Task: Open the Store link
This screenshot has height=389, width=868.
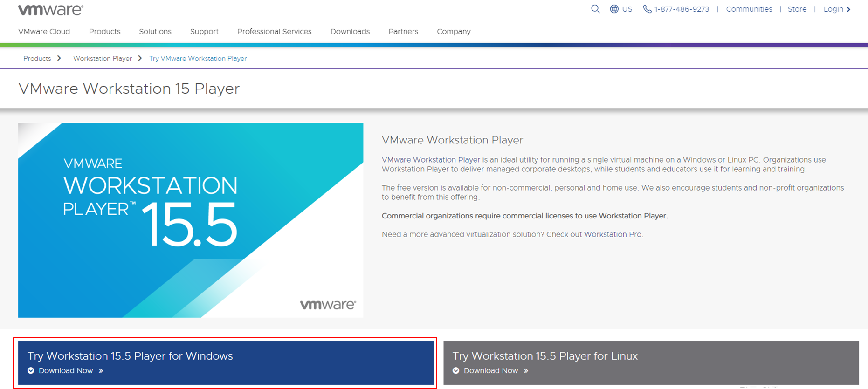Action: tap(797, 9)
